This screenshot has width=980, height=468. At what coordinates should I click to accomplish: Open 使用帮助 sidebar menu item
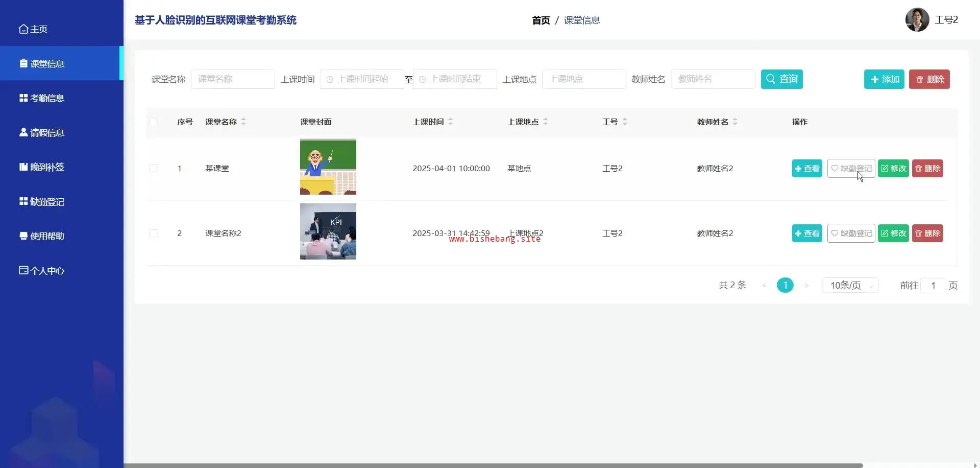(61, 236)
